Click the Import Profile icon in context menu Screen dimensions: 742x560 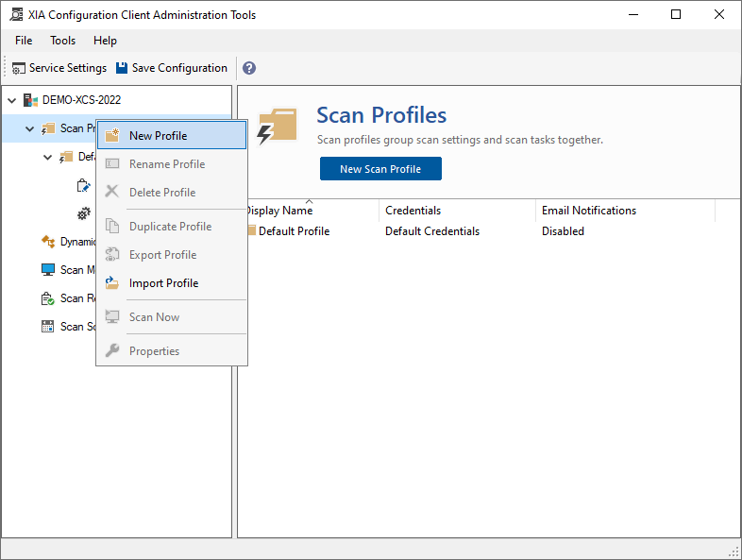point(112,283)
